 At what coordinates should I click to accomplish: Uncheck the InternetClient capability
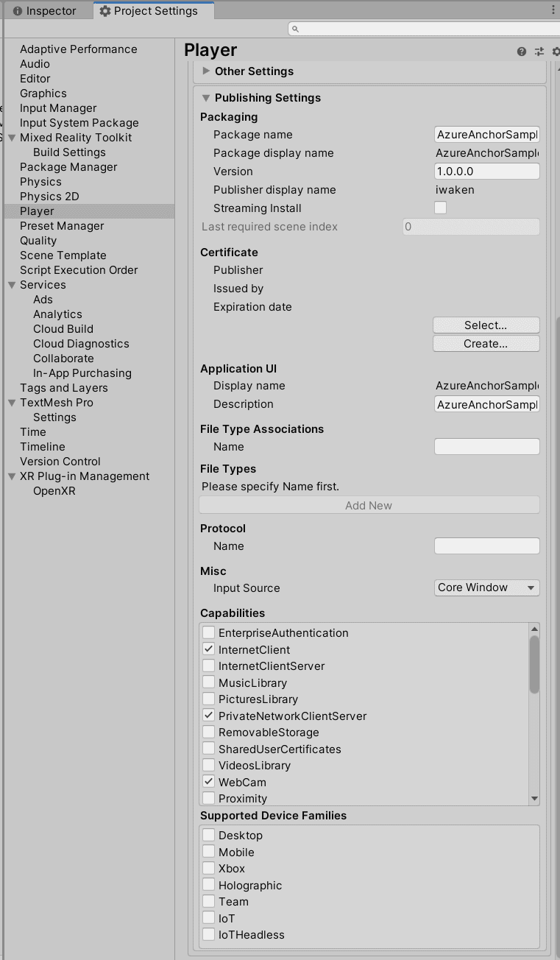coord(209,649)
